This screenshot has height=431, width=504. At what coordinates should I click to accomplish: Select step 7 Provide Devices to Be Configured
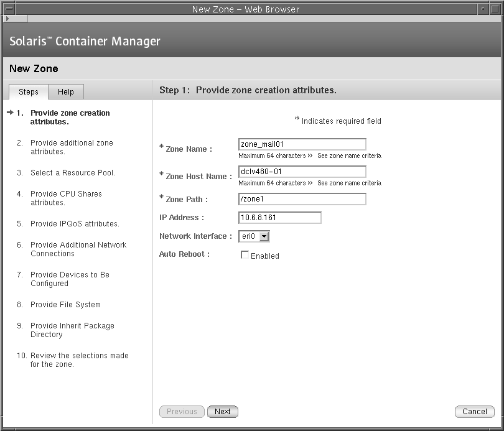[70, 279]
